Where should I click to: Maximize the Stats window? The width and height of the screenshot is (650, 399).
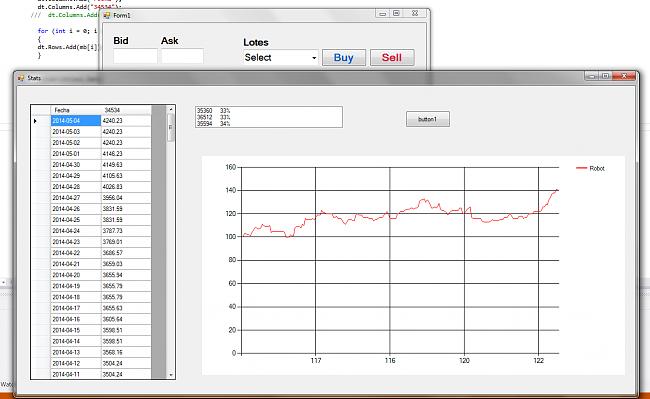coord(605,76)
